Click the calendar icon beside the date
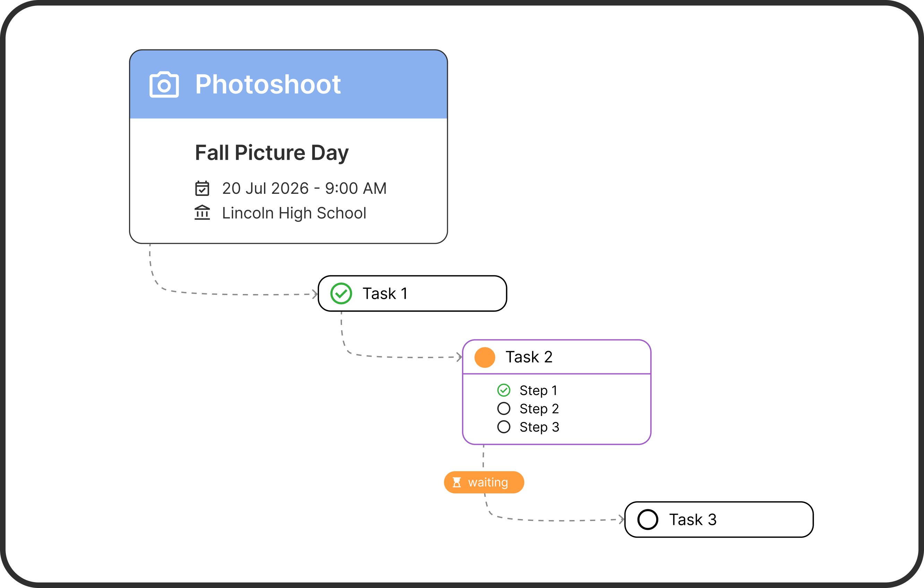Viewport: 924px width, 588px height. click(x=202, y=188)
